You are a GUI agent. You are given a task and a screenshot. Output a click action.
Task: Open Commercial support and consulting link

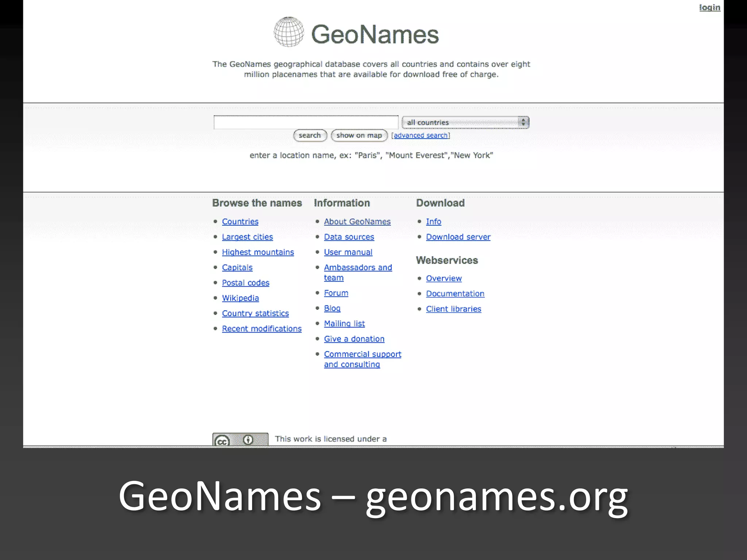pyautogui.click(x=363, y=359)
